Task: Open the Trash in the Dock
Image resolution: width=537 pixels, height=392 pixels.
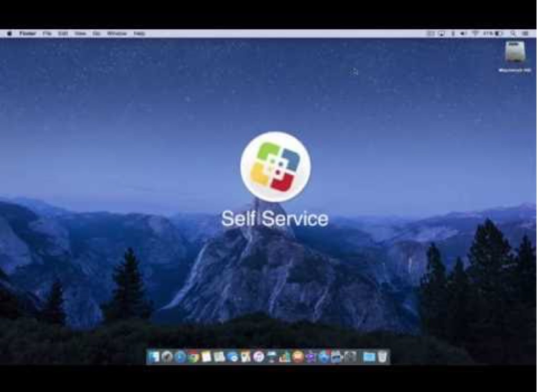Action: point(383,357)
